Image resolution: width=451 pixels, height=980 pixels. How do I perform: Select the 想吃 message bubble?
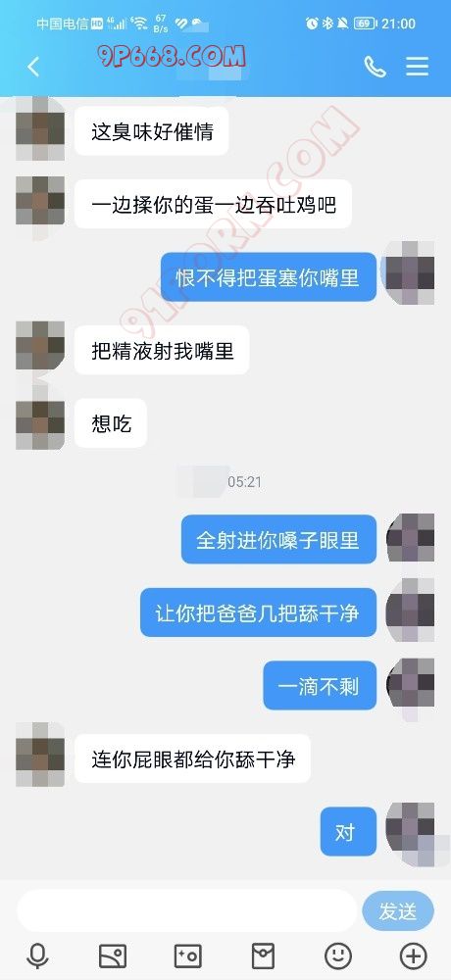pos(111,423)
